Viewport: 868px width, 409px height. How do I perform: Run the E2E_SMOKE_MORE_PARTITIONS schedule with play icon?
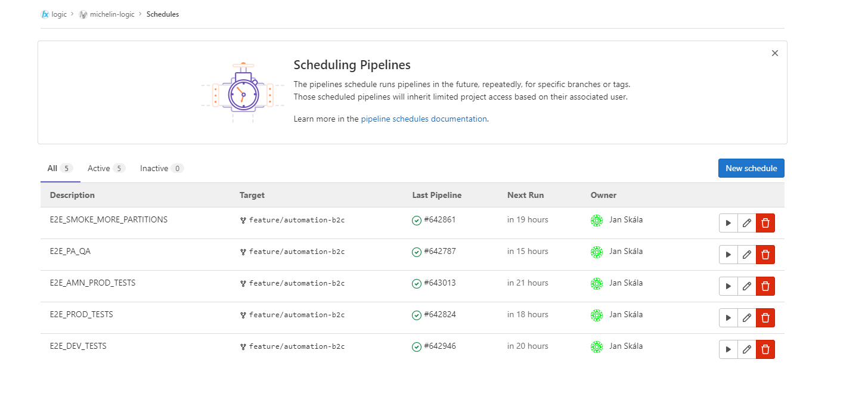[728, 223]
